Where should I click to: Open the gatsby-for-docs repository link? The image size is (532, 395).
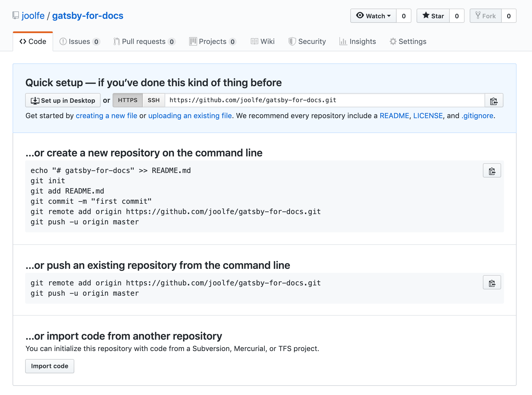pyautogui.click(x=88, y=16)
